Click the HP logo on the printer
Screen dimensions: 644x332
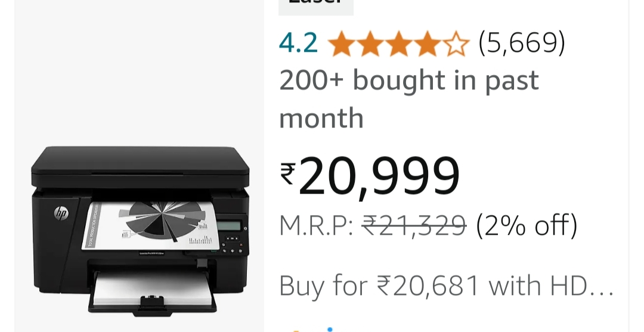[61, 213]
